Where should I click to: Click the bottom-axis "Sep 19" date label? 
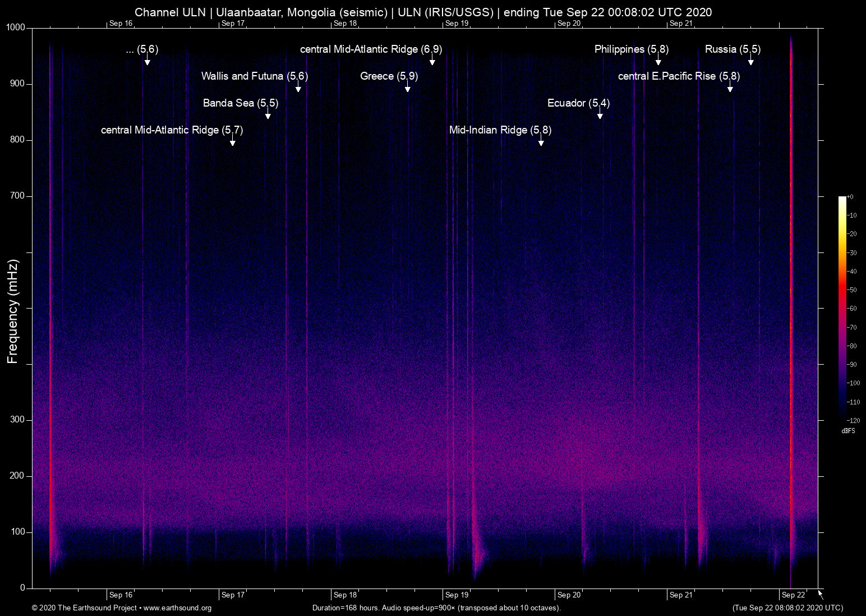click(x=457, y=595)
